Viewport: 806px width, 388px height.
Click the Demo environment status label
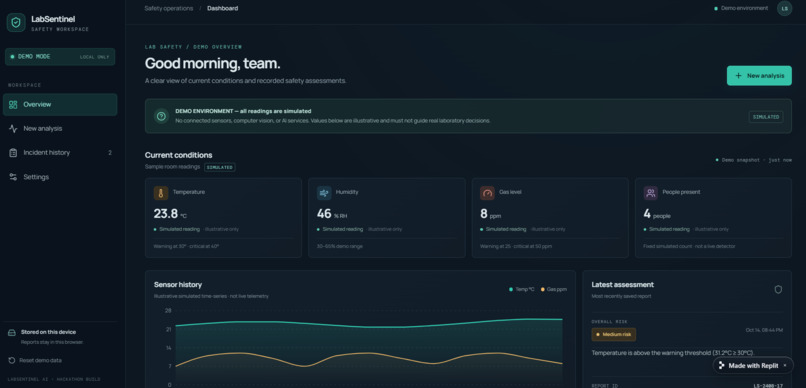(741, 8)
